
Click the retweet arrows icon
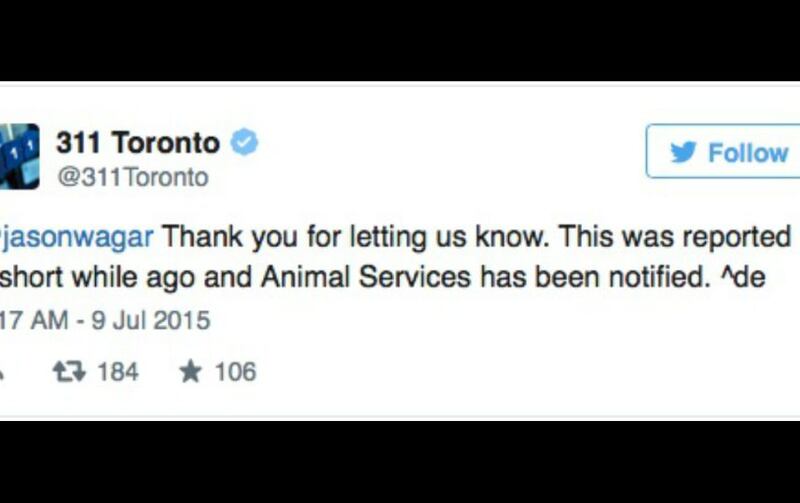click(69, 371)
